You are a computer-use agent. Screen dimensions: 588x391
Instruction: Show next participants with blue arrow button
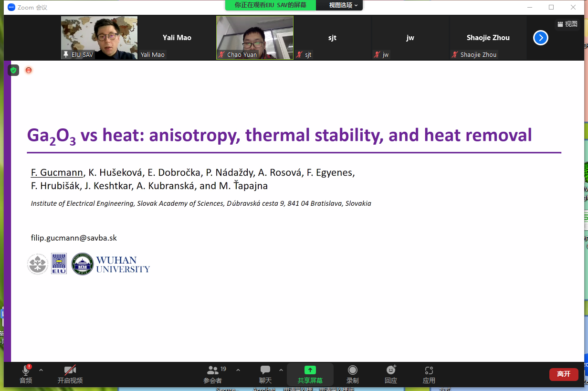540,38
